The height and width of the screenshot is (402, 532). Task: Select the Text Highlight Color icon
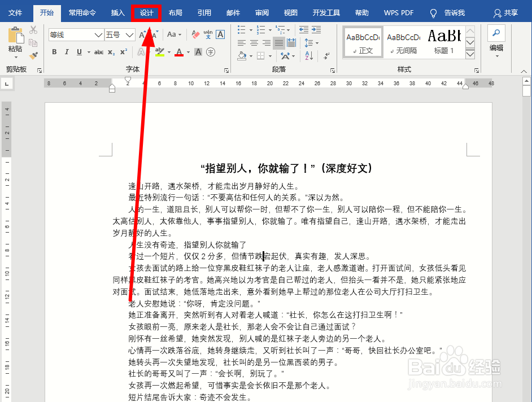click(x=161, y=52)
